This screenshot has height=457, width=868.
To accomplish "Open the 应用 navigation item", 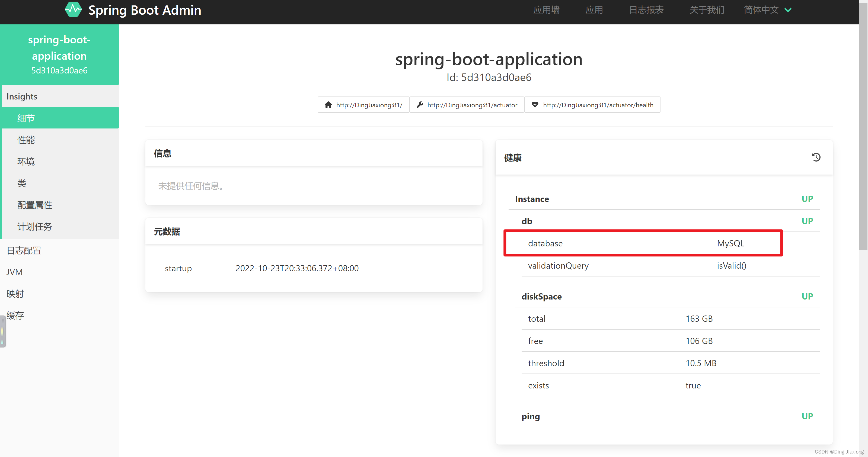I will pos(594,10).
